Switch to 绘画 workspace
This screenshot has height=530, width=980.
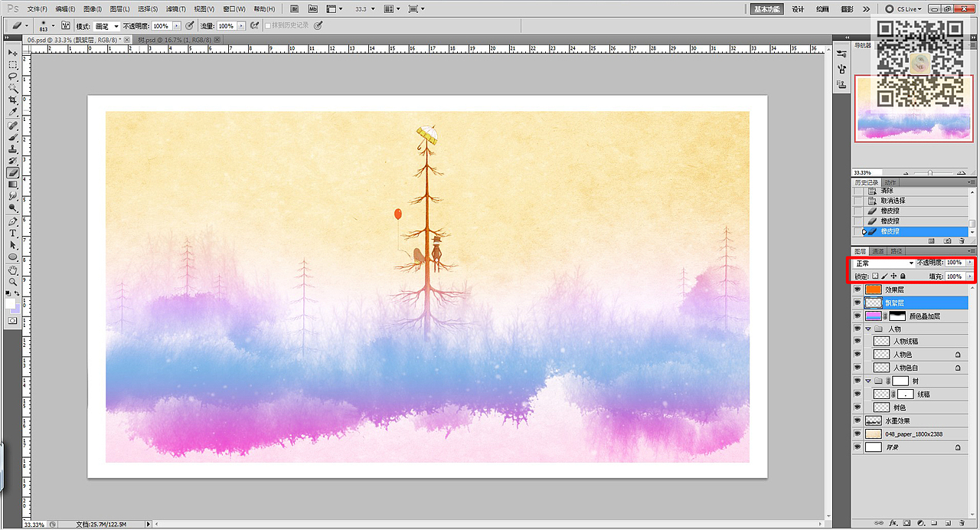pyautogui.click(x=822, y=8)
